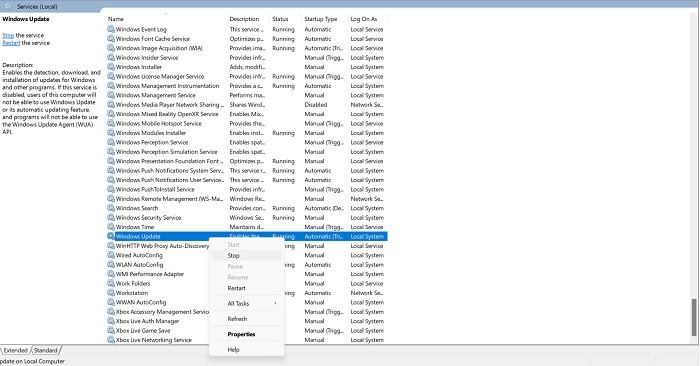Sort by the Log On As column header
The image size is (700, 366).
[x=367, y=19]
